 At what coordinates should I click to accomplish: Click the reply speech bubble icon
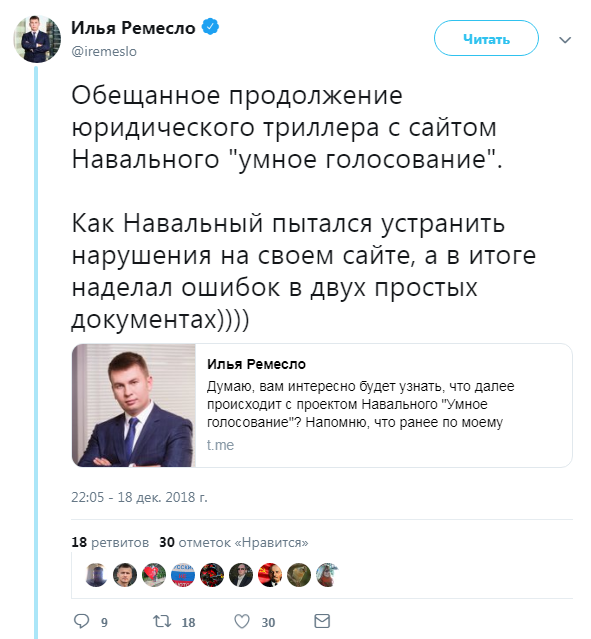point(81,621)
